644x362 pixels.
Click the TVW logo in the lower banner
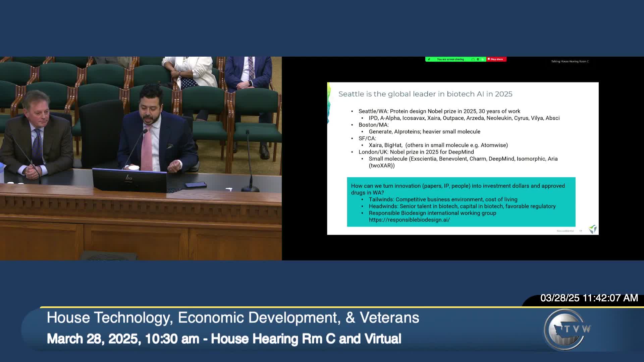point(567,329)
